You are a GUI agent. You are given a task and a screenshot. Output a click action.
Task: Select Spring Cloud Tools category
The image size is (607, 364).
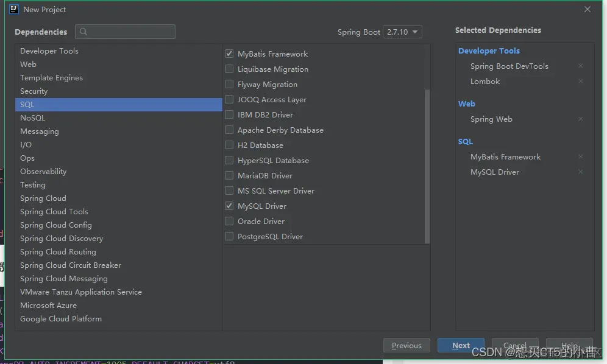[x=118, y=212]
